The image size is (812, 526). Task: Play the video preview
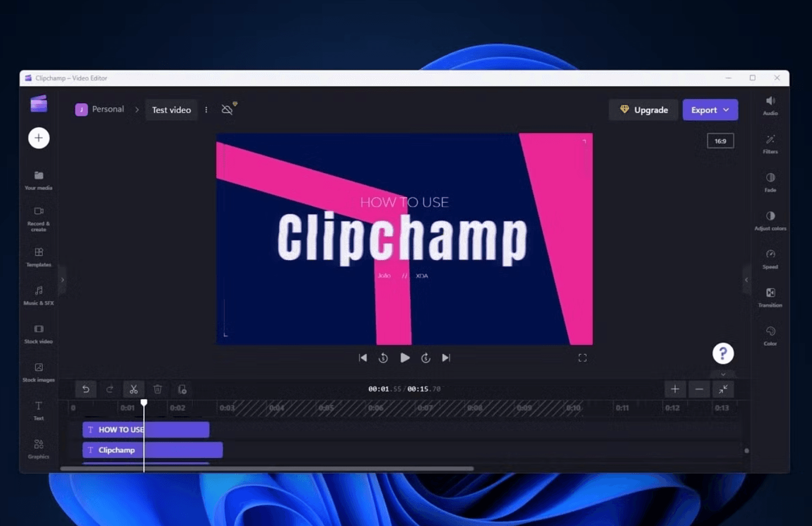[405, 358]
